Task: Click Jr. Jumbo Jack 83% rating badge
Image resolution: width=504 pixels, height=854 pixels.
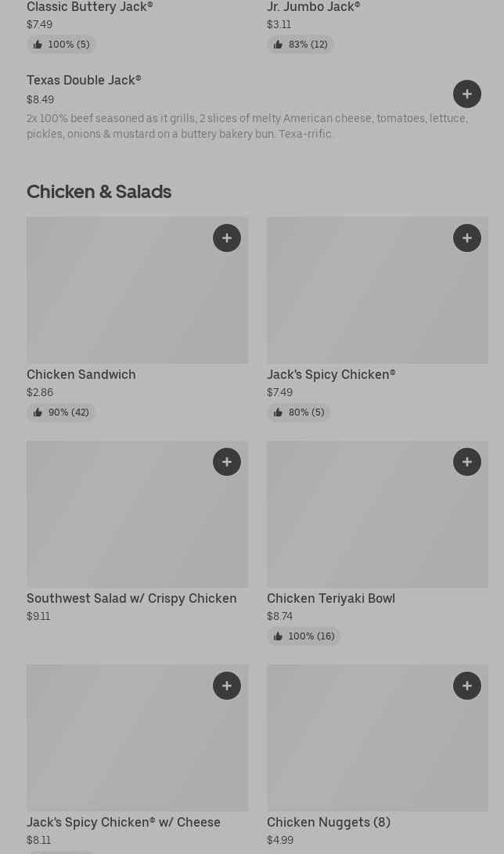Action: (301, 45)
